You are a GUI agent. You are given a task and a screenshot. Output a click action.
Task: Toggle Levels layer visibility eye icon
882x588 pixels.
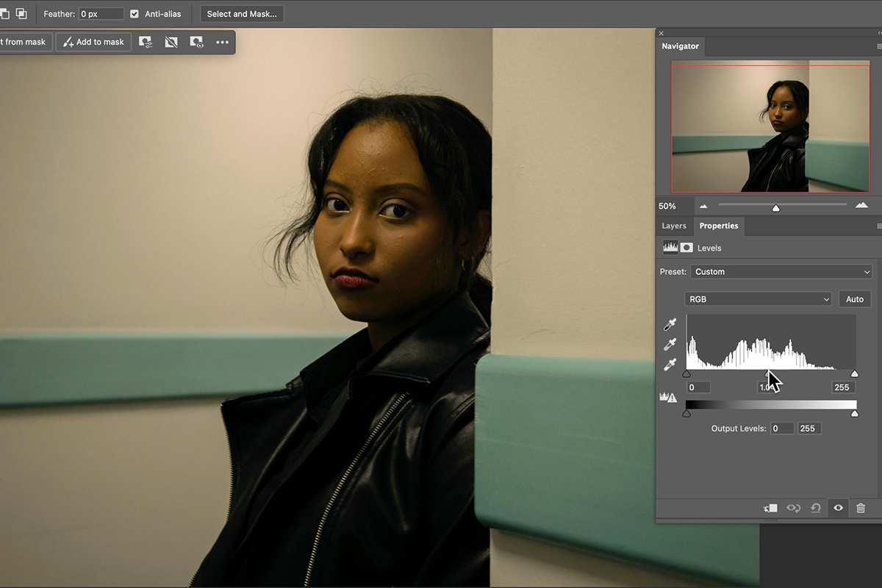tap(838, 508)
